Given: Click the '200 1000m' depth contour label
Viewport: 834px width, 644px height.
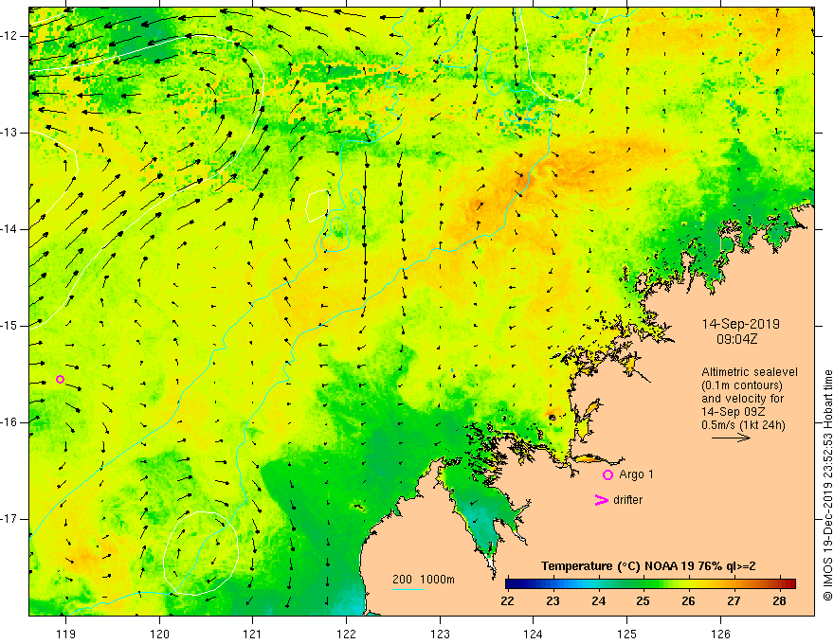Looking at the screenshot, I should [x=424, y=580].
